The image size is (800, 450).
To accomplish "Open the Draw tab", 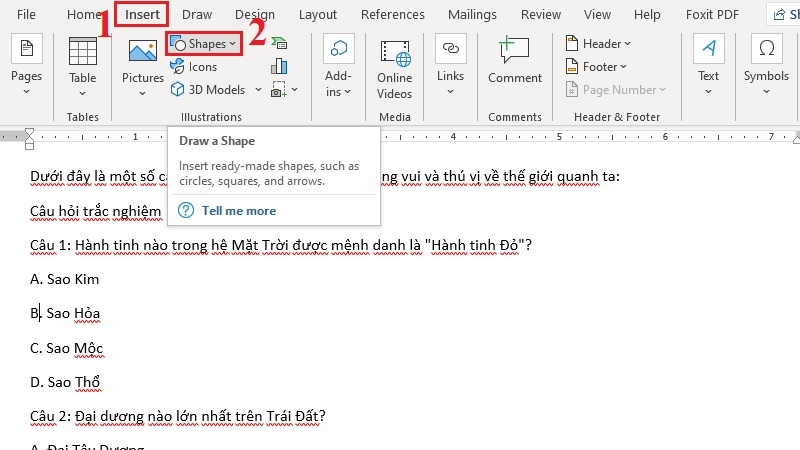I will (197, 14).
